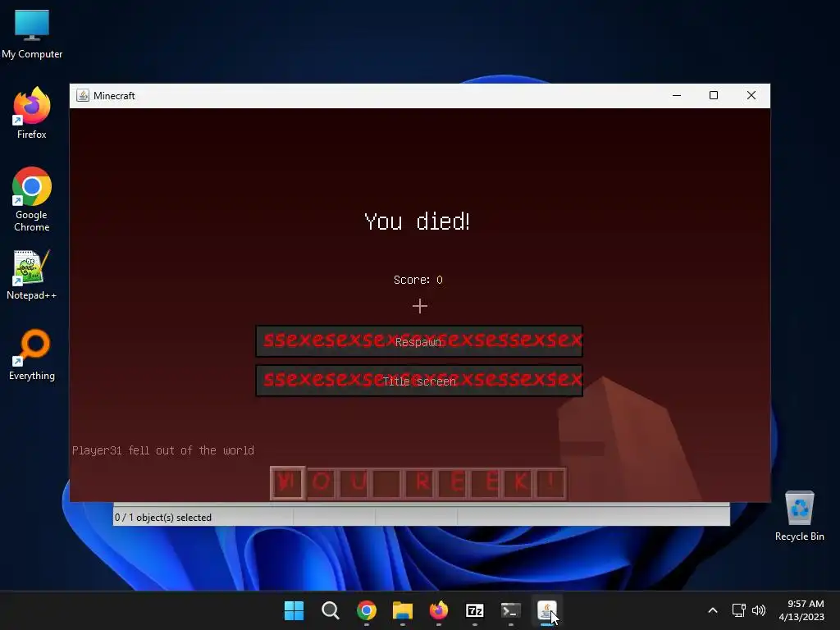This screenshot has height=630, width=840.
Task: Open the Google Chrome desktop shortcut
Action: pos(32,199)
